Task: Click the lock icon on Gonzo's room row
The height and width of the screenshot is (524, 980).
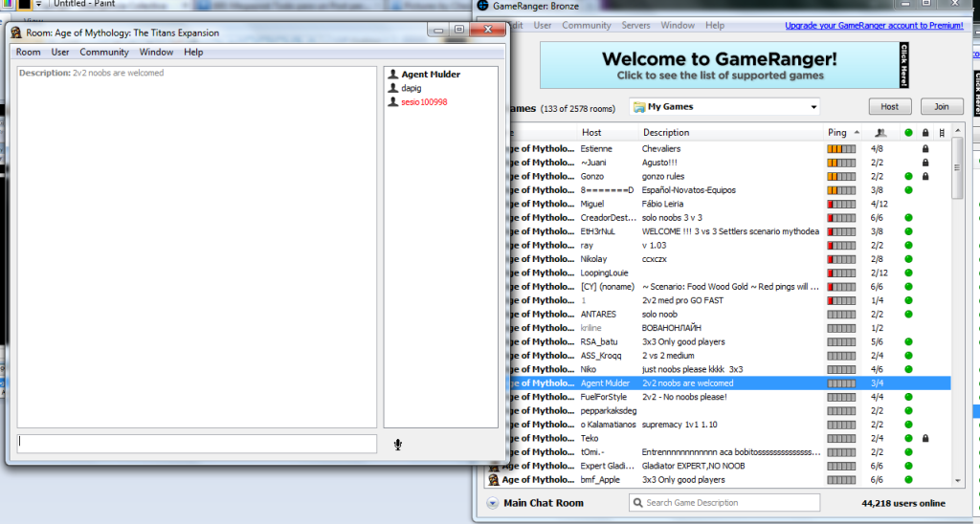Action: coord(925,176)
